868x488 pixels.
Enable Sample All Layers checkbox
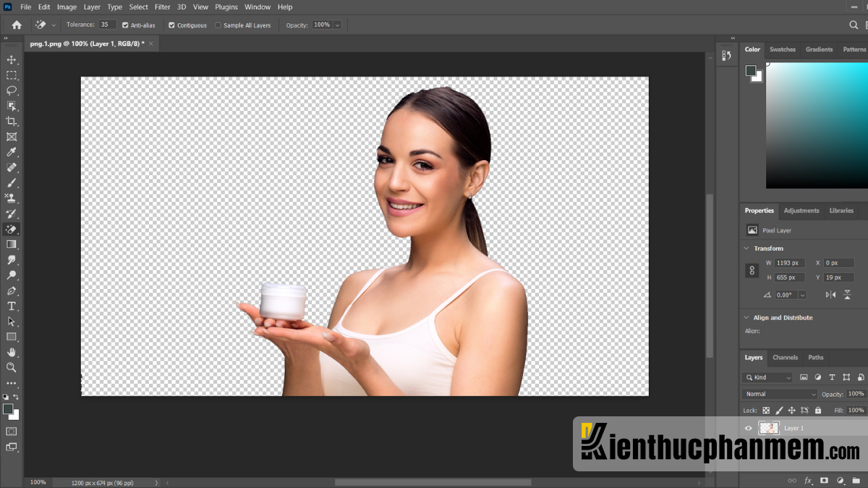[218, 25]
